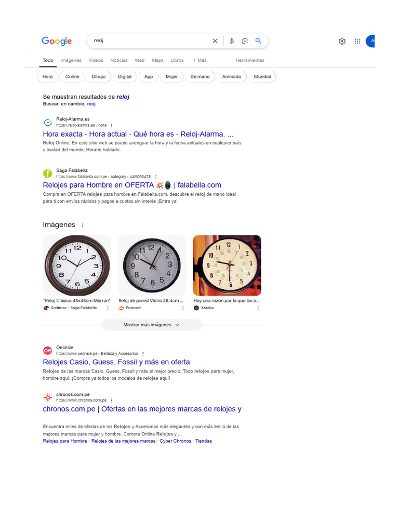This screenshot has width=399, height=532.
Task: Click the Saga Falabella site favicon
Action: click(47, 174)
